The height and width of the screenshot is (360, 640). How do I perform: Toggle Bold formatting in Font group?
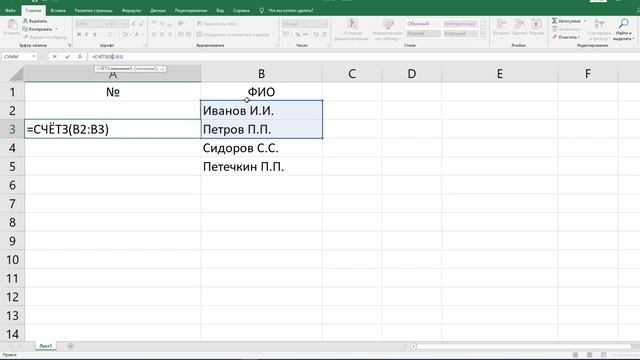coord(79,35)
